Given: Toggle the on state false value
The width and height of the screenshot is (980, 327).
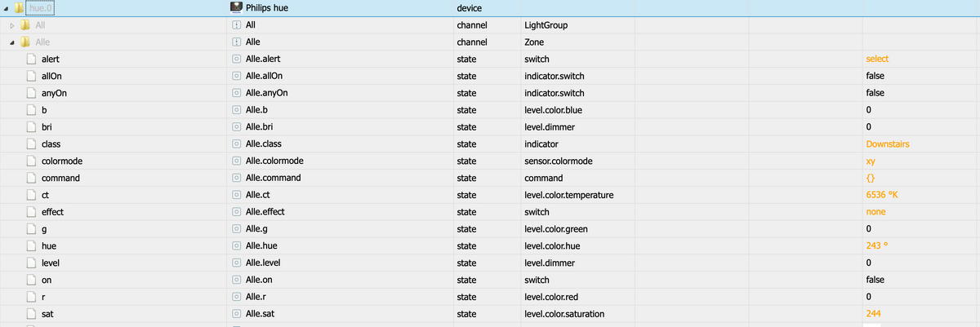Looking at the screenshot, I should coord(875,280).
